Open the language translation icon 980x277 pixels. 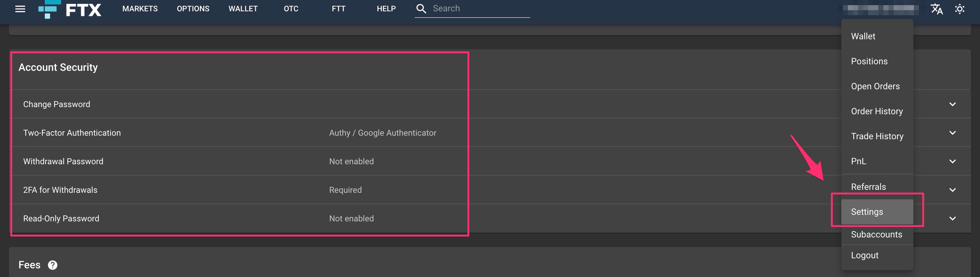(936, 9)
